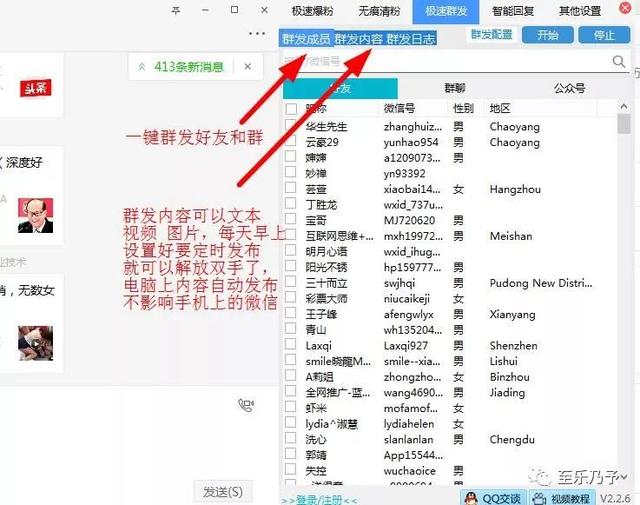Switch to 极速爆粉 tab

point(312,11)
